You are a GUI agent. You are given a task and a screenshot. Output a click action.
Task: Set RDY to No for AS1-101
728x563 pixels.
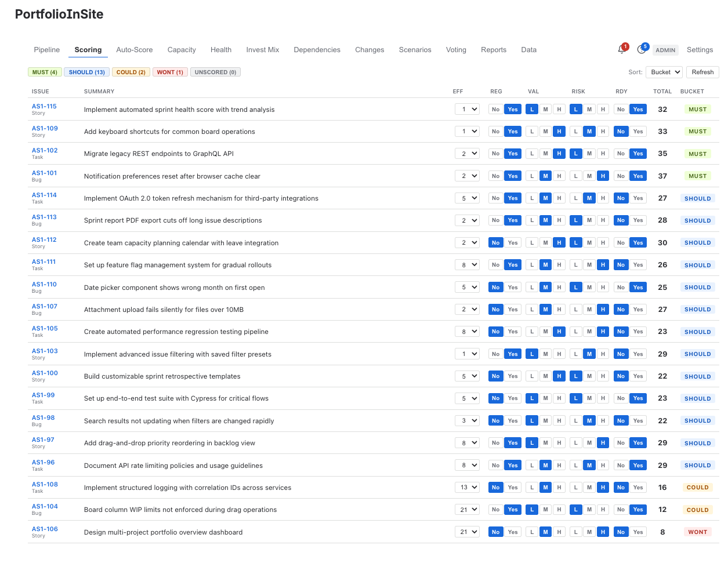pos(621,176)
